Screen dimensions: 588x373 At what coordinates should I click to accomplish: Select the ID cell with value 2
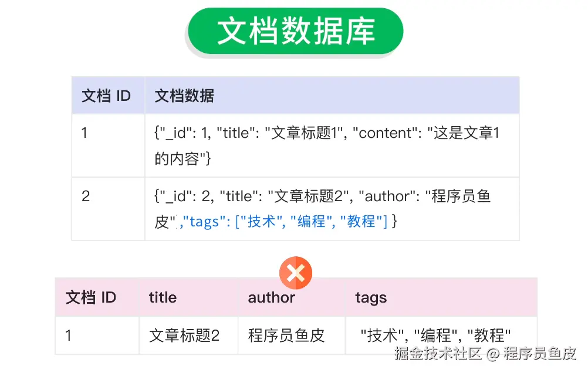click(x=86, y=196)
